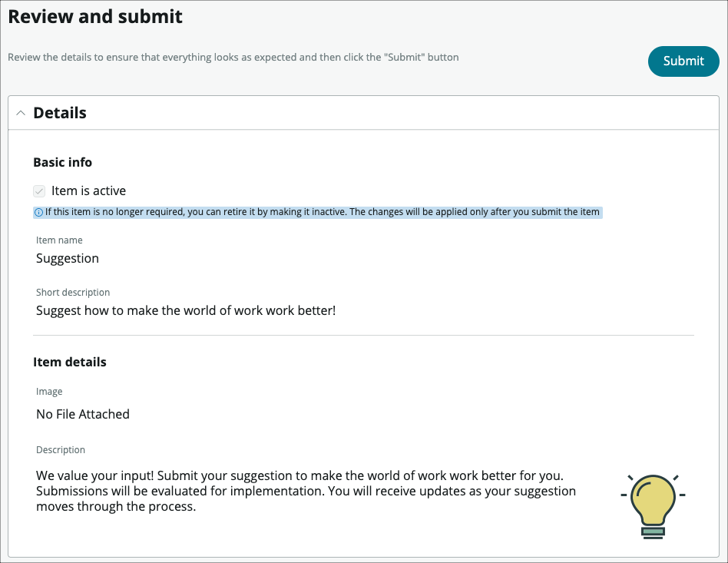Click "No File Attached" under Image

click(x=82, y=414)
